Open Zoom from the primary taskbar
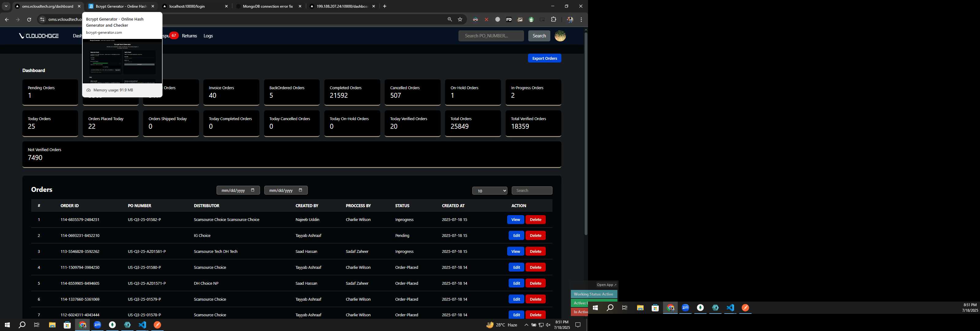This screenshot has width=980, height=331. [97, 325]
